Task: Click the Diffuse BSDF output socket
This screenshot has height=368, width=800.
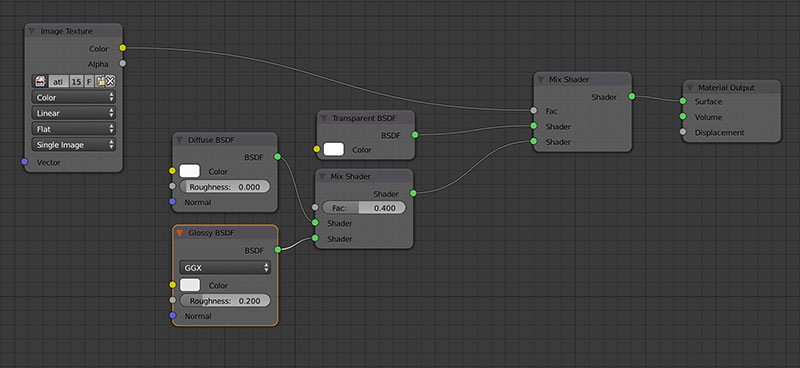Action: point(278,157)
